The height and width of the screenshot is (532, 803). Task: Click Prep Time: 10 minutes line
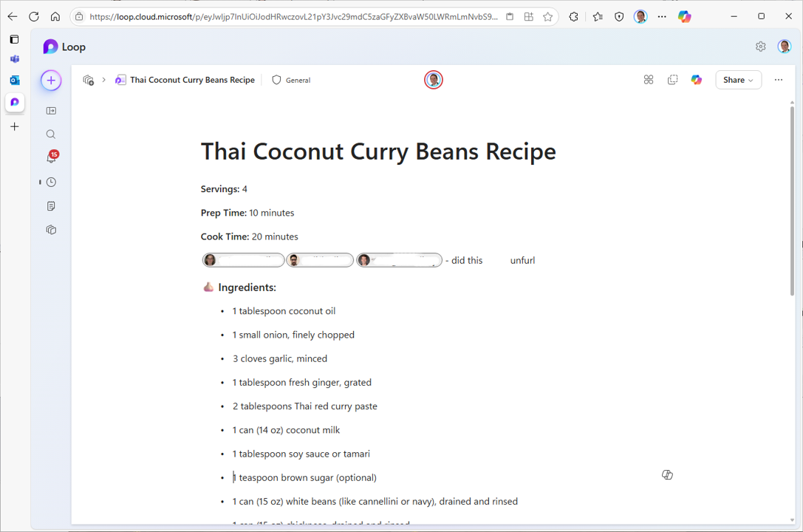point(247,213)
